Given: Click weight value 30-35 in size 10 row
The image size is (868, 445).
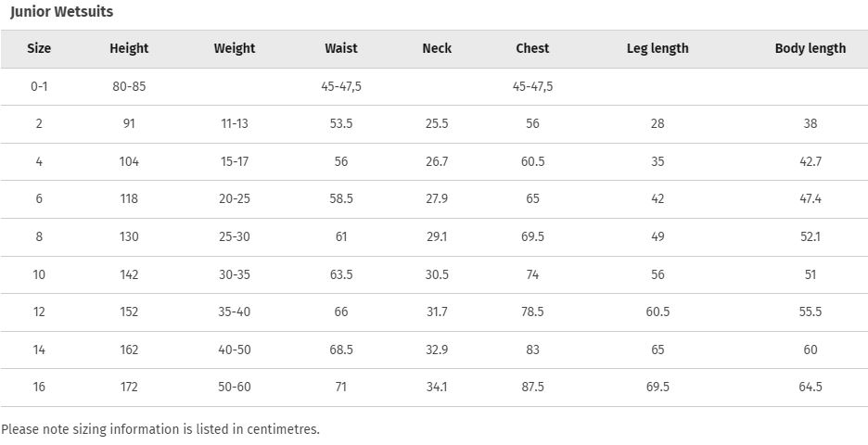Looking at the screenshot, I should click(235, 274).
